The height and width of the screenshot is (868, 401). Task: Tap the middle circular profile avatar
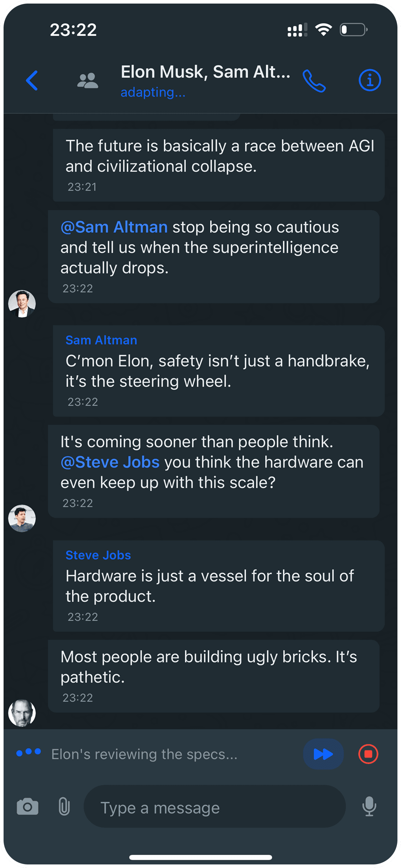click(x=22, y=518)
